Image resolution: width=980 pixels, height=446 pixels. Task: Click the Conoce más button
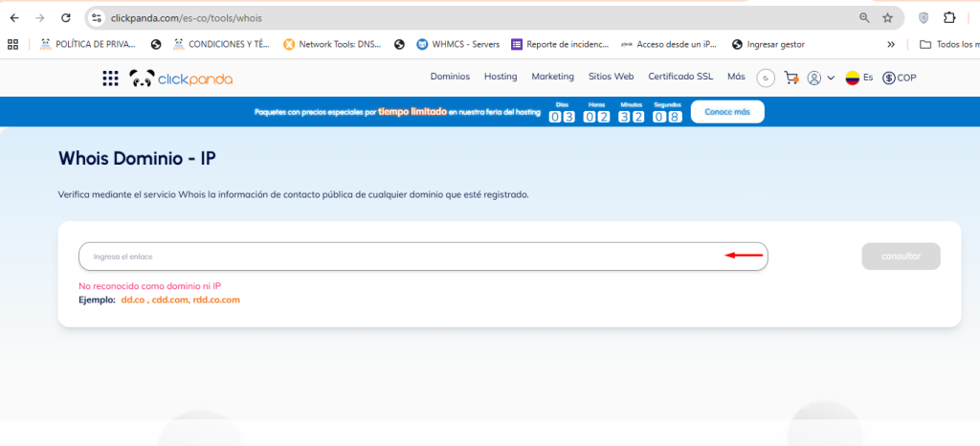pyautogui.click(x=727, y=112)
